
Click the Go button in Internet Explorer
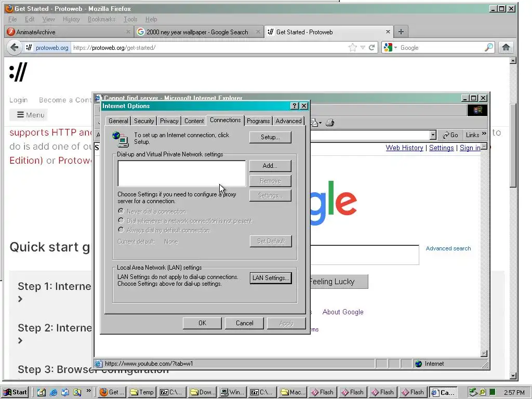(x=450, y=135)
